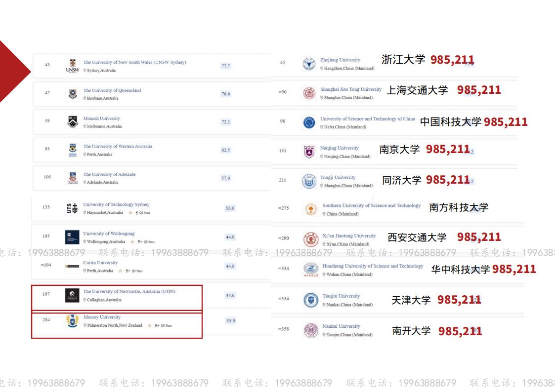The height and width of the screenshot is (392, 555).
Task: Click the score 62.5 for Western Australia
Action: [225, 150]
